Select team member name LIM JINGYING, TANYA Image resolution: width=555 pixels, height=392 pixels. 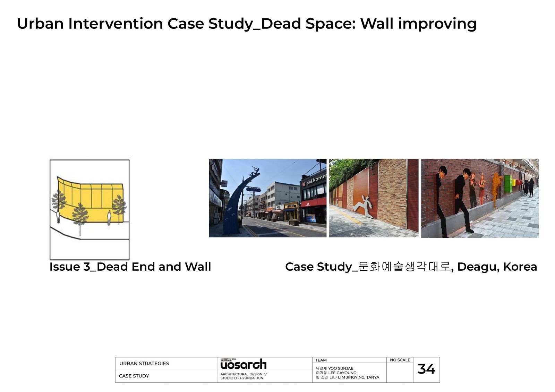358,377
